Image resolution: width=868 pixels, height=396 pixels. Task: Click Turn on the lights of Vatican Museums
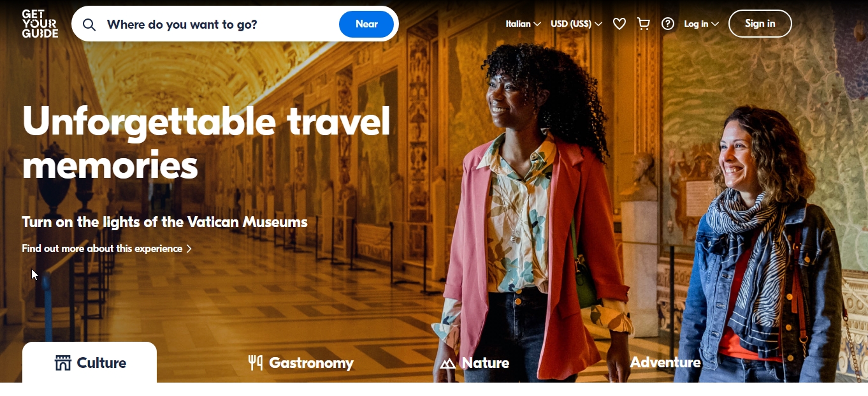tap(165, 222)
